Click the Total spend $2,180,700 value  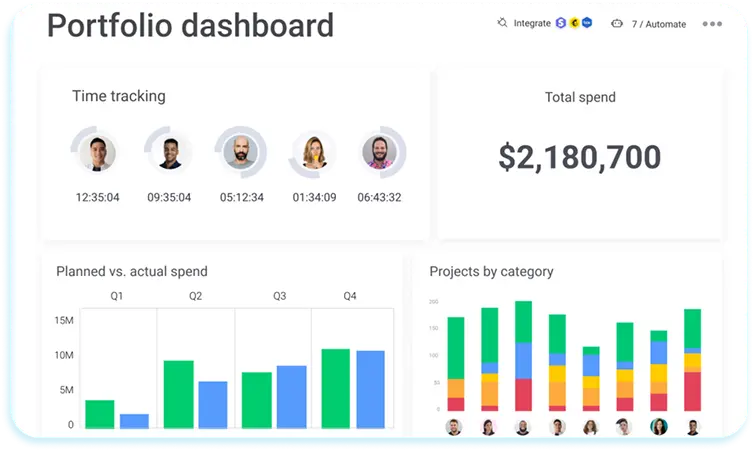point(579,157)
